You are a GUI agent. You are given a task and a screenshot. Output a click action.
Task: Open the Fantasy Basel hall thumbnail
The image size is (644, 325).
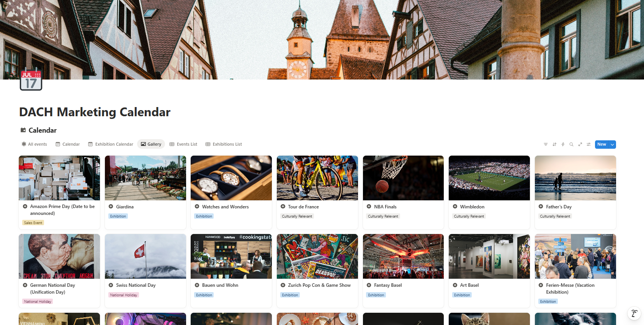[x=403, y=256]
